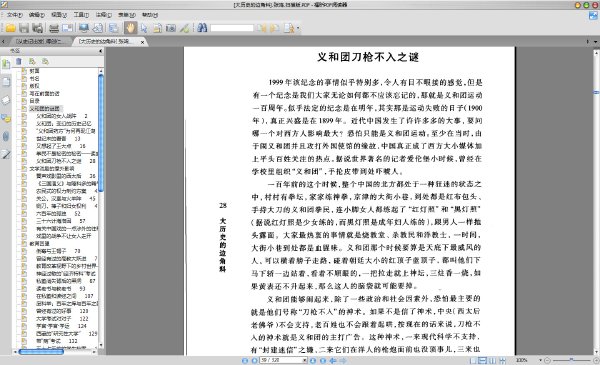Click the Save floppy disk icon
This screenshot has width=600, height=365.
(24, 28)
